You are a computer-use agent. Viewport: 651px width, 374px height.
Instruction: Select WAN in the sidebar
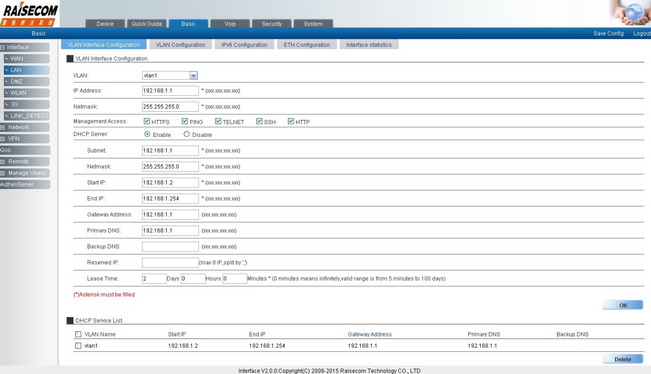click(27, 59)
